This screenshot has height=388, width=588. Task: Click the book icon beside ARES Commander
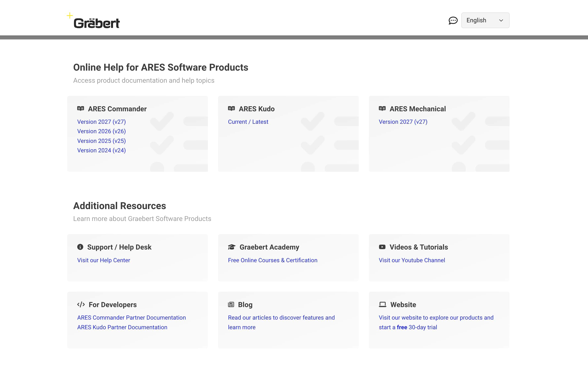(x=81, y=109)
